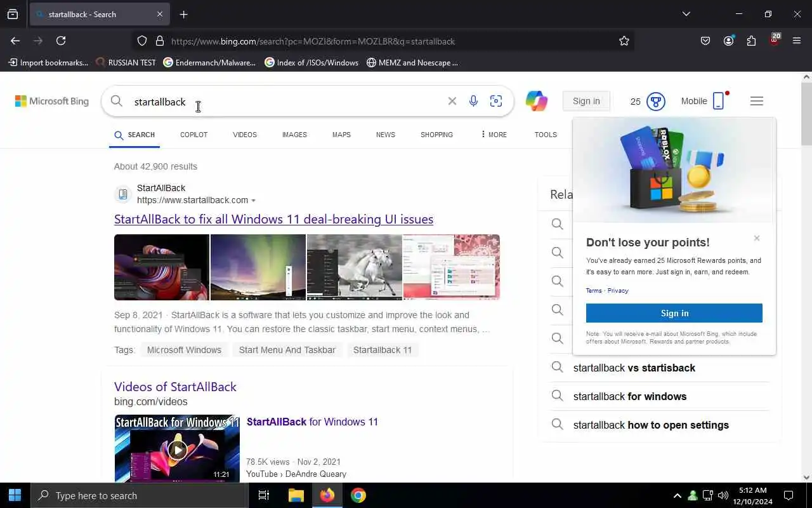Screen dimensions: 812x508
Task: Open the Index of /ISOs/Windows bookmark
Action: [311, 62]
